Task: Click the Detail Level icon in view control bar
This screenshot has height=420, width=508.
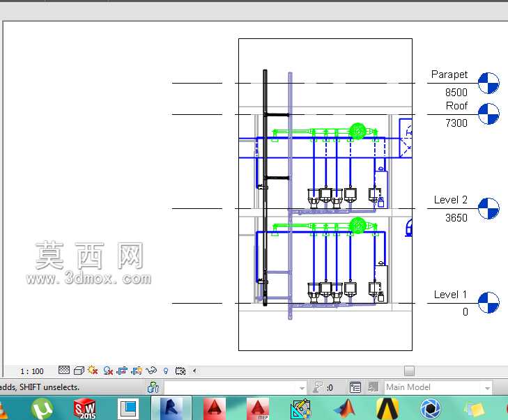Action: point(64,370)
